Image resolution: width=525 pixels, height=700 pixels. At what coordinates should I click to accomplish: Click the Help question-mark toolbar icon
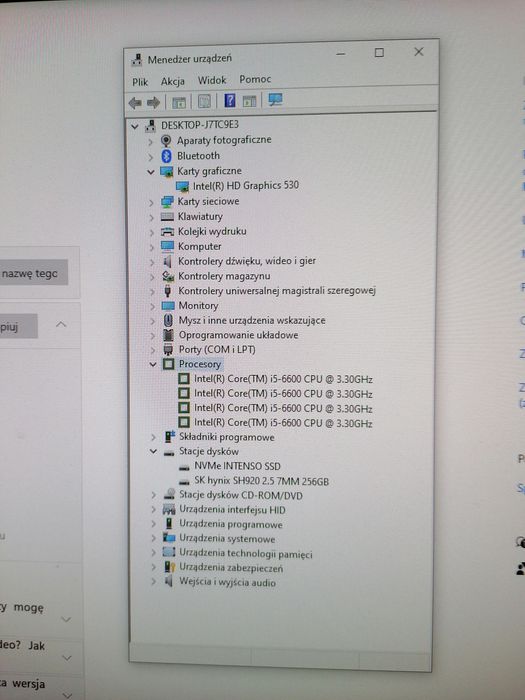[x=229, y=100]
